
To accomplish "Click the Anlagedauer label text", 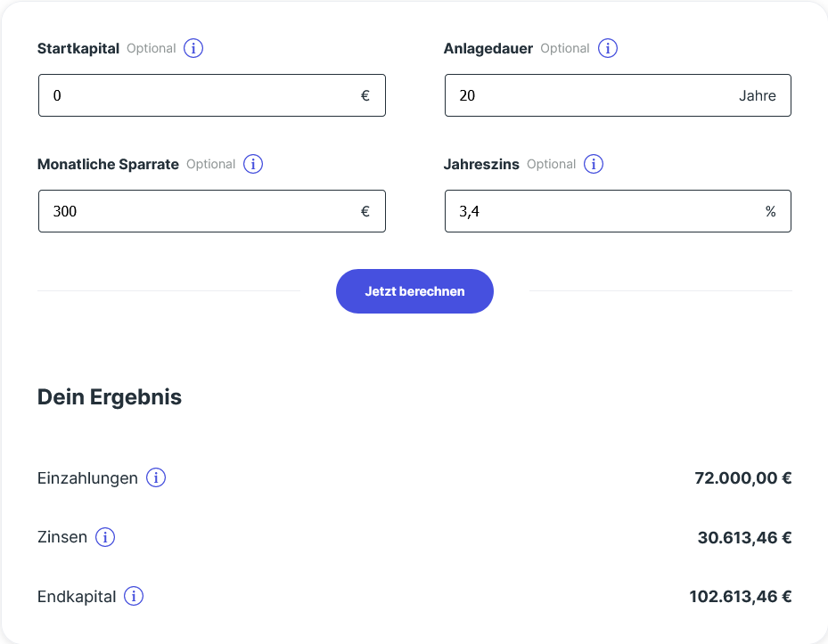I will click(488, 48).
